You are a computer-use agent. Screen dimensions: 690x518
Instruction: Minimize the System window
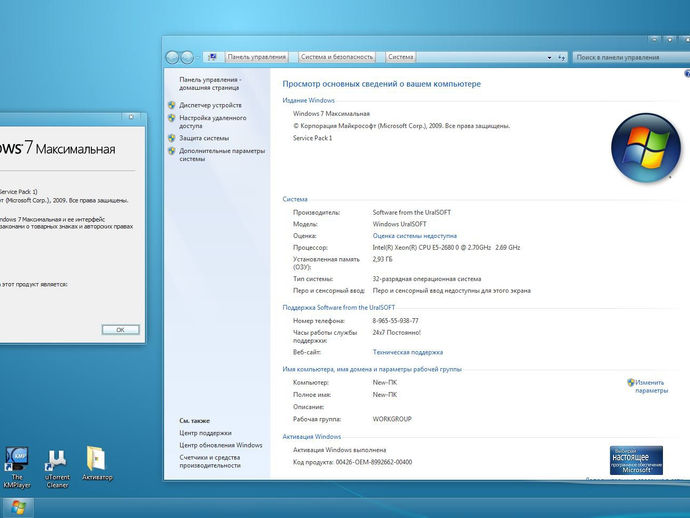[654, 40]
